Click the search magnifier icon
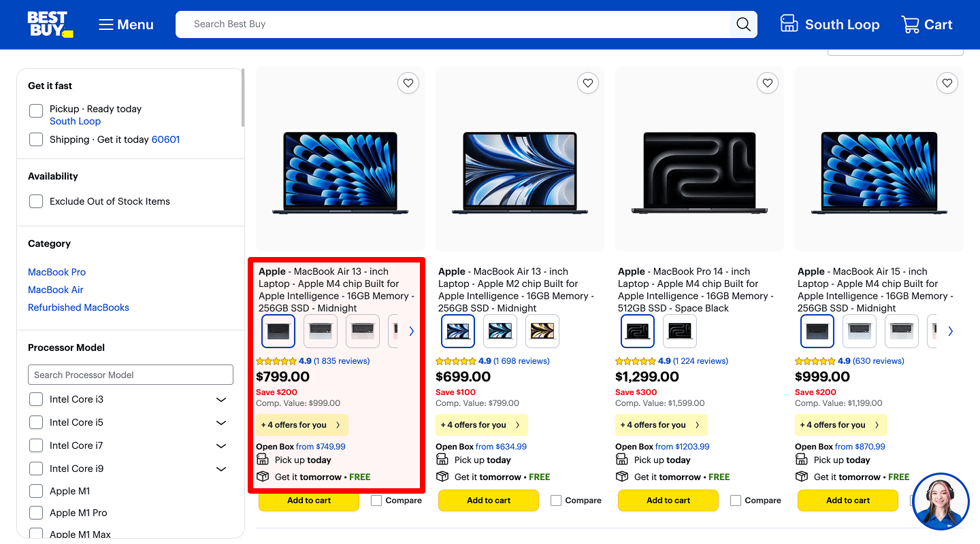This screenshot has height=544, width=980. pos(742,24)
